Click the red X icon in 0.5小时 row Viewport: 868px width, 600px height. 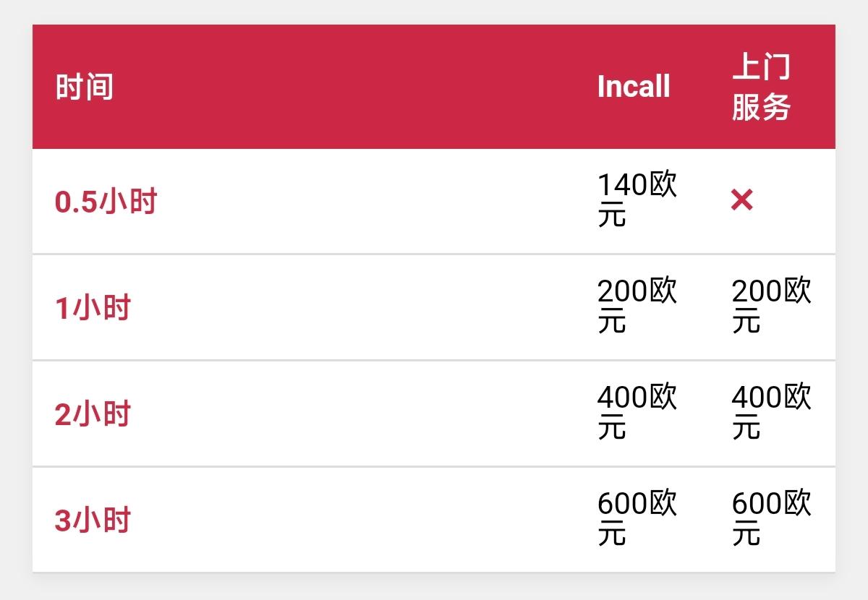[x=741, y=200]
